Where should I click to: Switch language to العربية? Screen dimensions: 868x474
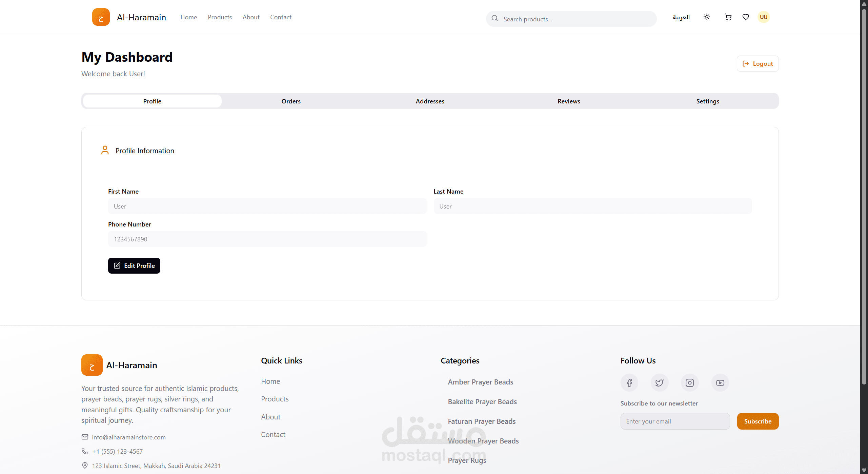(x=681, y=17)
